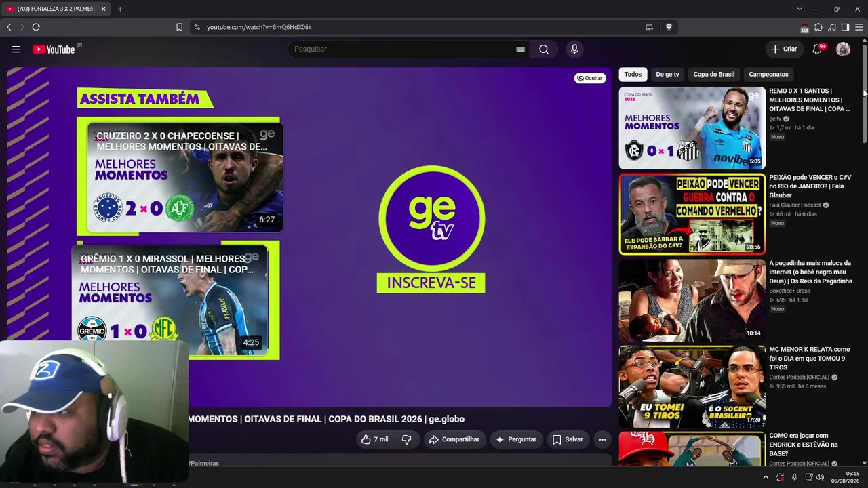Open the red extension icon with badge 369
Image resolution: width=868 pixels, height=488 pixels.
click(x=805, y=28)
